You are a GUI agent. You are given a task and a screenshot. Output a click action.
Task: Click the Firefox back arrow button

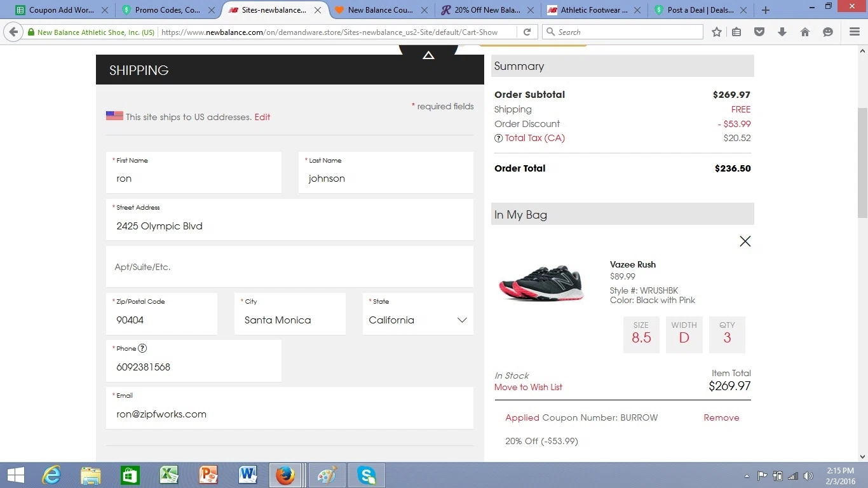[x=13, y=32]
